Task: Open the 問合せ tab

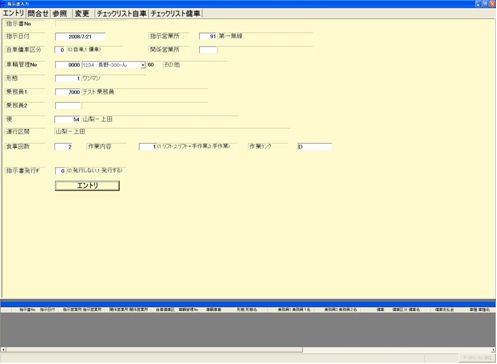Action: click(x=38, y=14)
